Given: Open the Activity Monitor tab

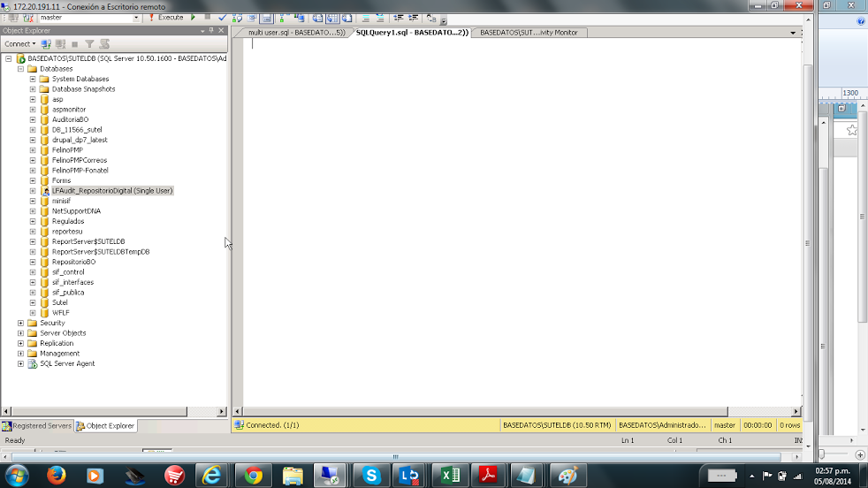Looking at the screenshot, I should pyautogui.click(x=529, y=33).
